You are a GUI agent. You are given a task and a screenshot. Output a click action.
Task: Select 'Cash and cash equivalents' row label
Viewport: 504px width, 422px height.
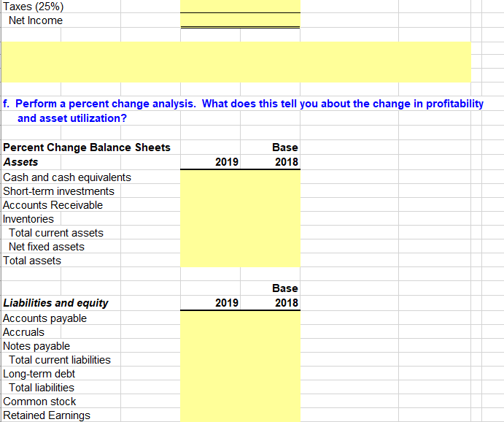point(67,177)
